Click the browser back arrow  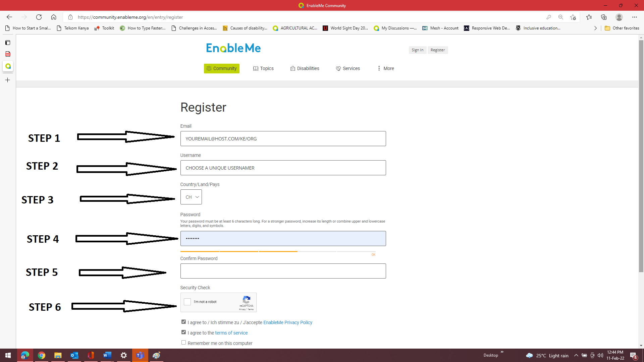coord(9,17)
